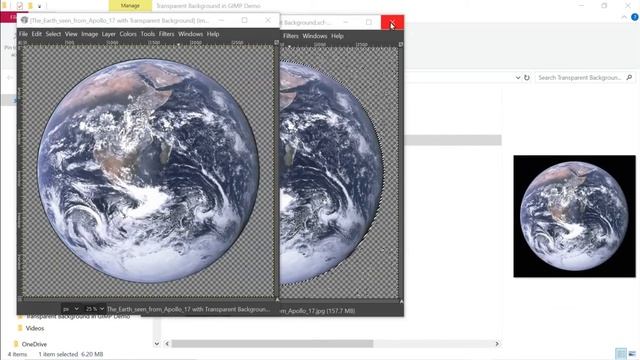The width and height of the screenshot is (640, 360).
Task: Click zoom-on-resize icon at front GIMP ruler corner
Action: (276, 42)
